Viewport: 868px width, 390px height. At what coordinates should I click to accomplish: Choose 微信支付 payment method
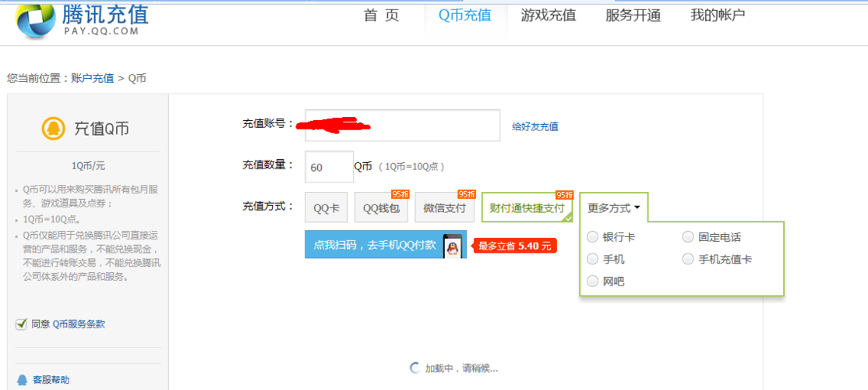tap(445, 208)
